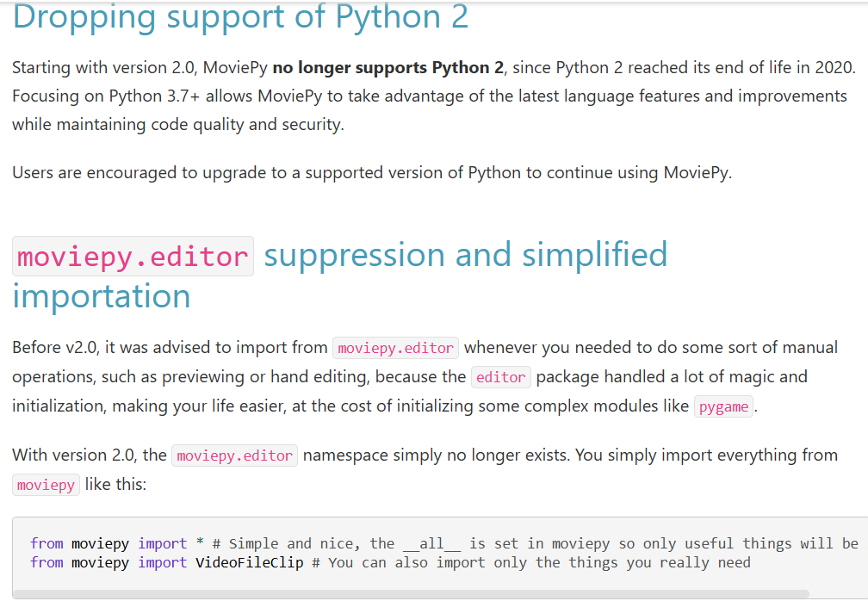Click the moviepy.editor code span in the heading
This screenshot has width=868, height=601.
click(132, 255)
